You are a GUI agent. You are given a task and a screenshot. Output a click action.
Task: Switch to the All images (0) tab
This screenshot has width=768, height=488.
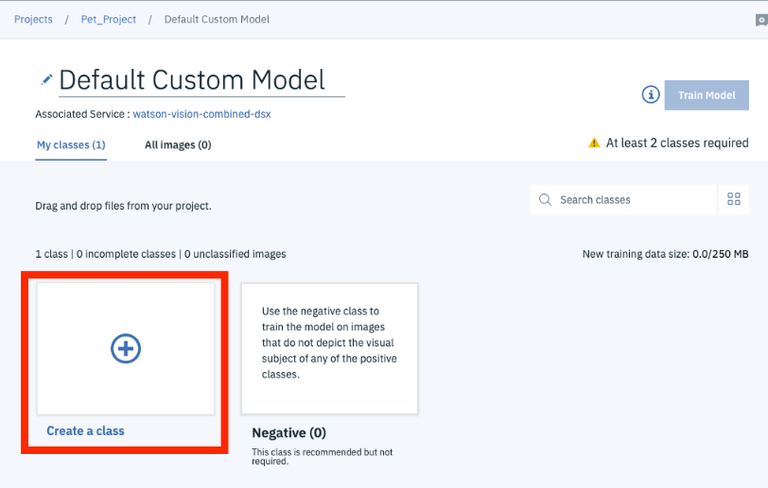178,145
